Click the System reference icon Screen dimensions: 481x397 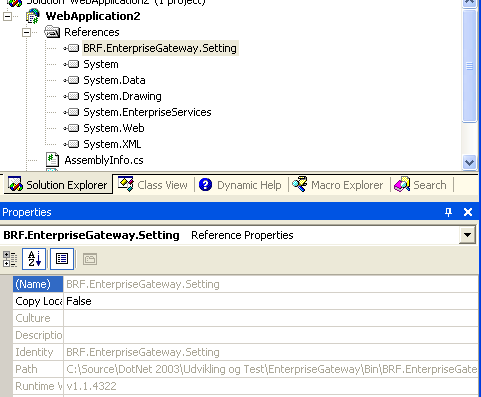click(71, 64)
